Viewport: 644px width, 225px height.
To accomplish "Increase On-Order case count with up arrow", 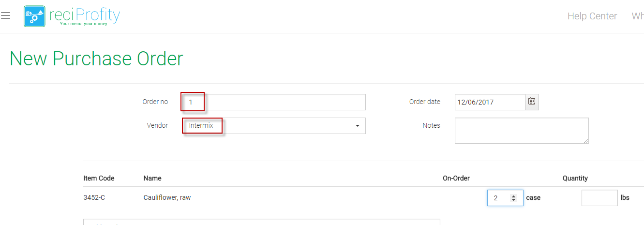I will [x=514, y=196].
